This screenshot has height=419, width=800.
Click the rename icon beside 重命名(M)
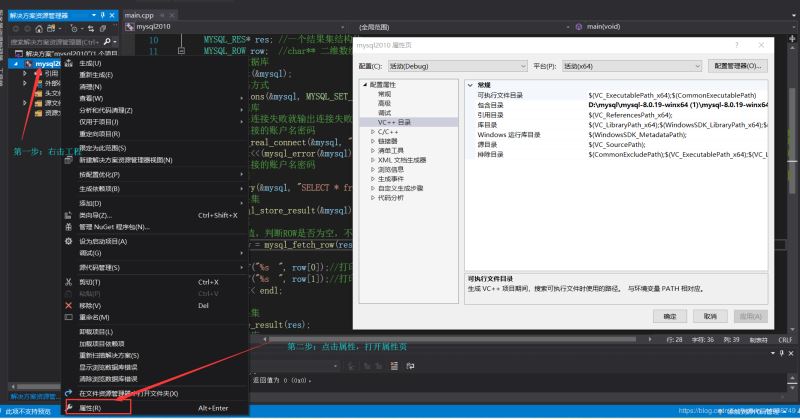pos(68,317)
